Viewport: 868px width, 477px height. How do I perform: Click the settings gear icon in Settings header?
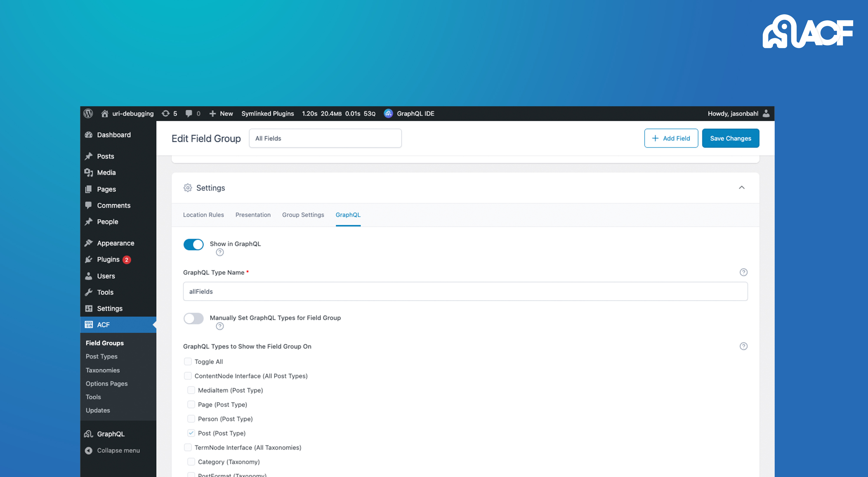[188, 187]
